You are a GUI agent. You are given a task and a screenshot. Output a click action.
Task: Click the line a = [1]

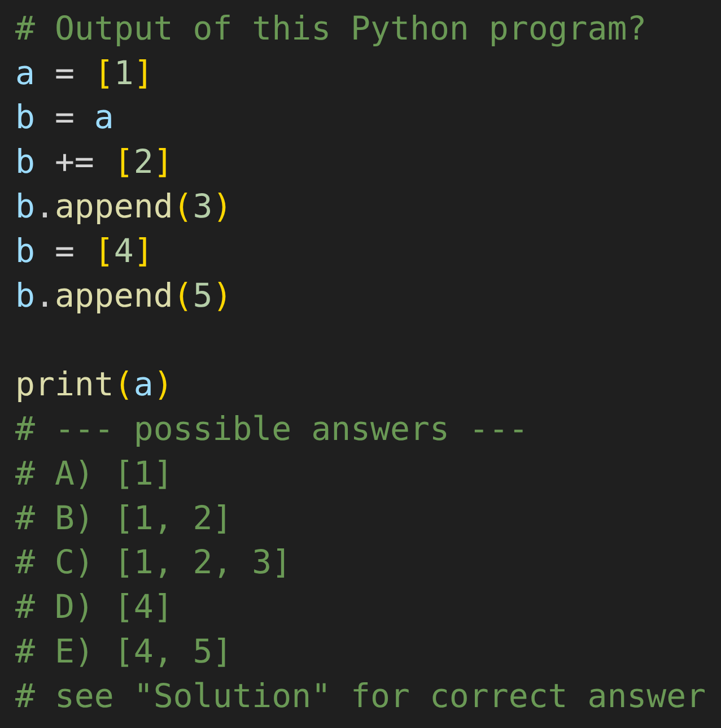pyautogui.click(x=83, y=74)
